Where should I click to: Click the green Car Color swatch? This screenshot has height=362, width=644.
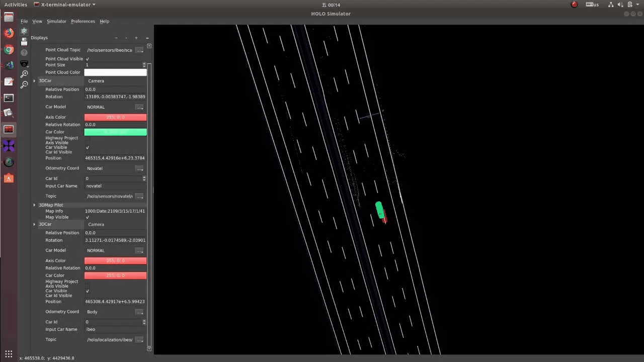(115, 132)
